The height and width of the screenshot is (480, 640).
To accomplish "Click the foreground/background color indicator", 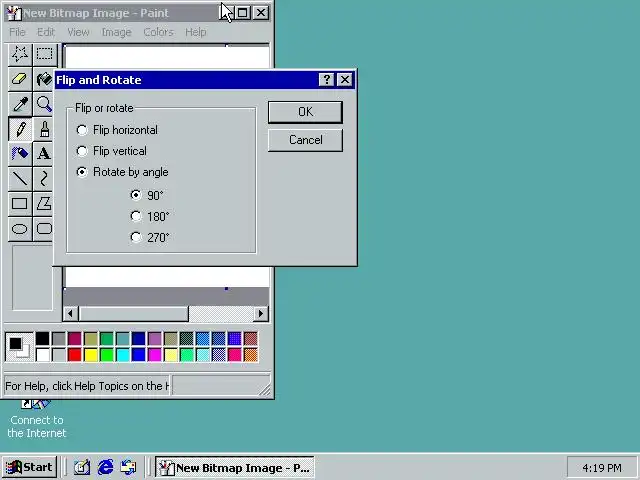I will click(19, 347).
